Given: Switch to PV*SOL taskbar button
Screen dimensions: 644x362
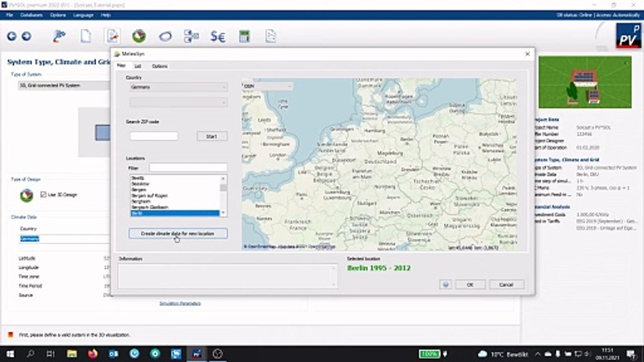Looking at the screenshot, I should click(x=196, y=354).
